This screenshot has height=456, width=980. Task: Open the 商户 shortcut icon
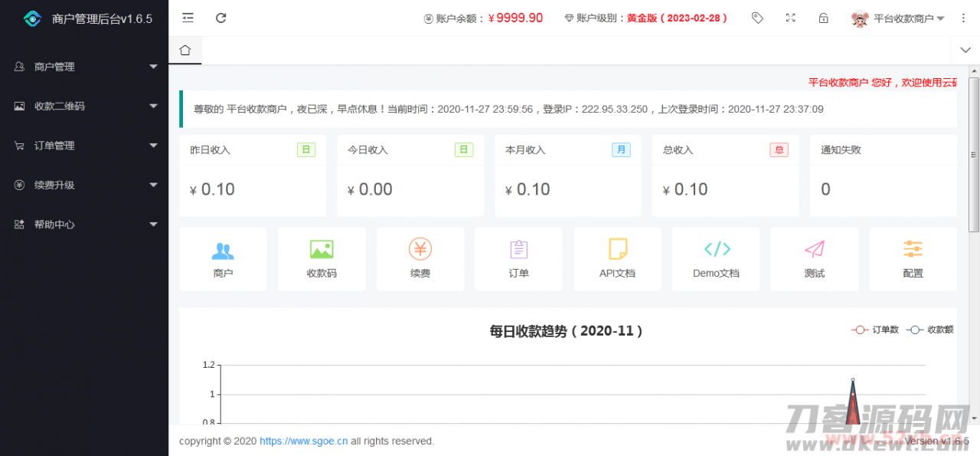pyautogui.click(x=223, y=251)
